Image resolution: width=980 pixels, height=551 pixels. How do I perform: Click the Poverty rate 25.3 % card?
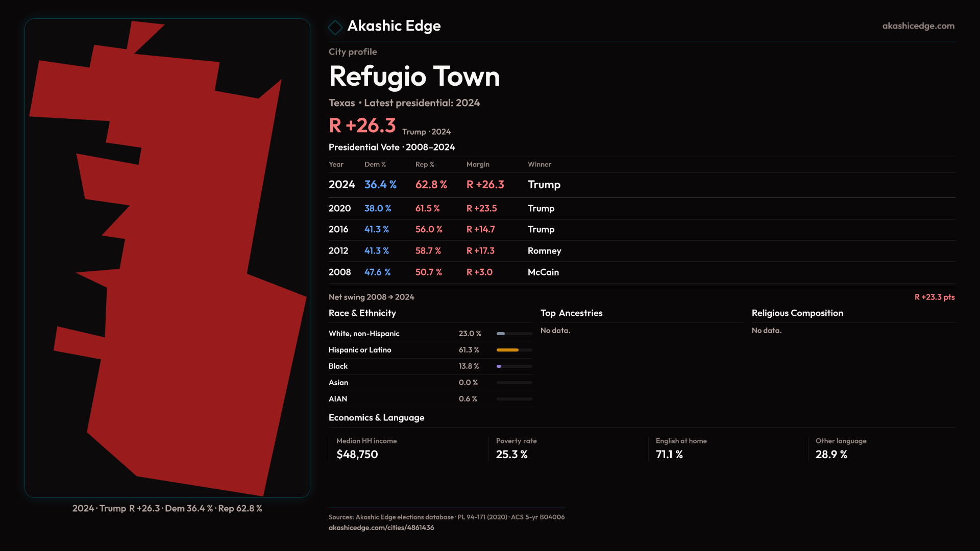(x=516, y=448)
